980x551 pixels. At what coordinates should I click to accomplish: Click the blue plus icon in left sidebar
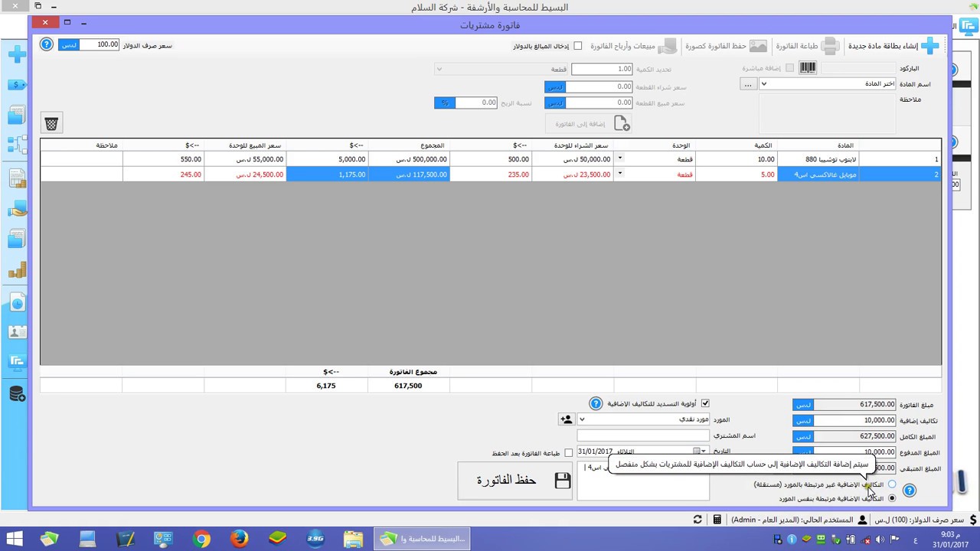(x=17, y=54)
